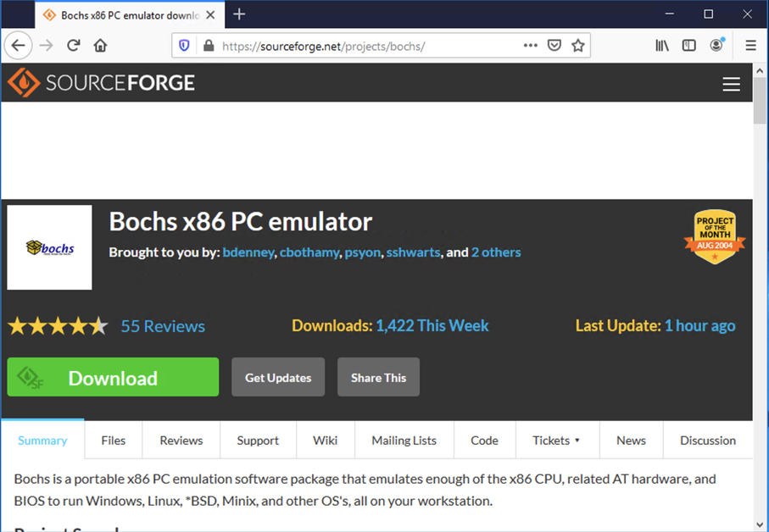Show the 2 others contributors
Viewport: 769px width, 532px height.
pyautogui.click(x=496, y=252)
